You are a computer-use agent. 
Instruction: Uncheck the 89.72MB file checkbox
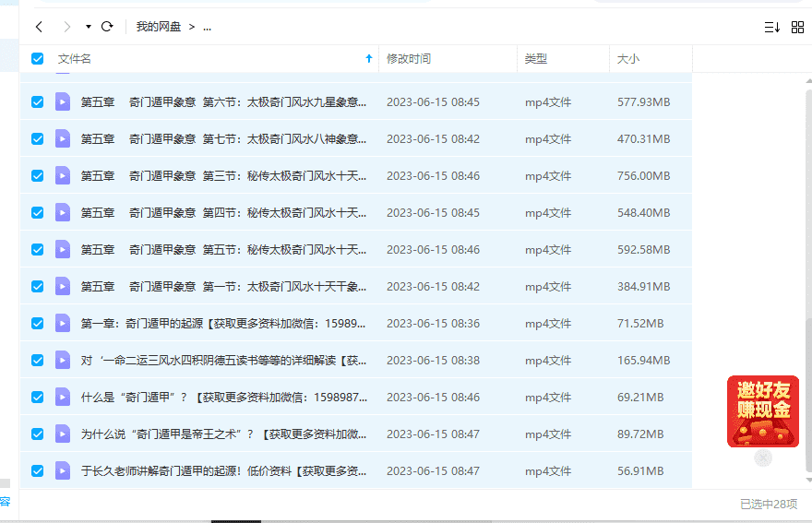point(38,434)
